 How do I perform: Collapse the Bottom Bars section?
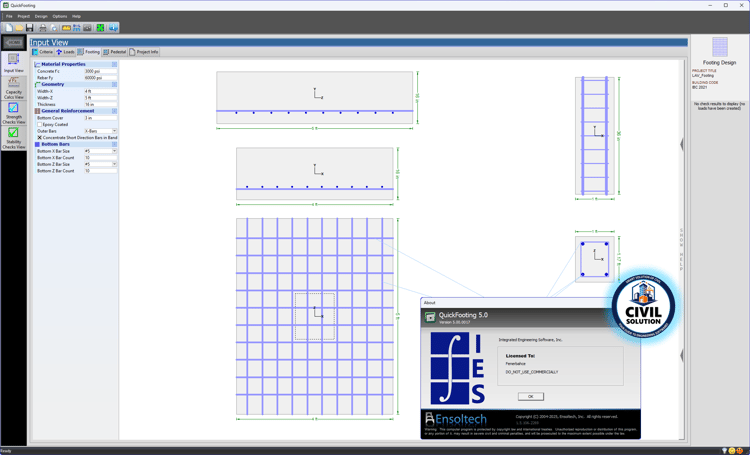114,144
